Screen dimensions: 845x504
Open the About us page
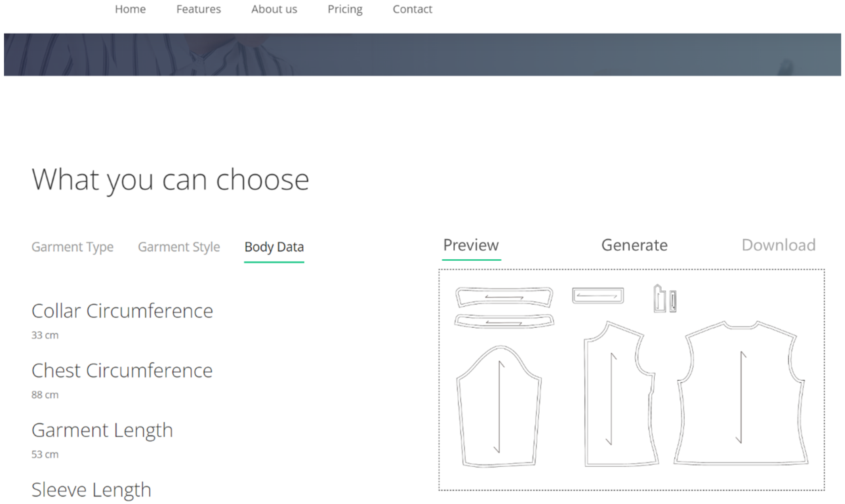(x=274, y=9)
